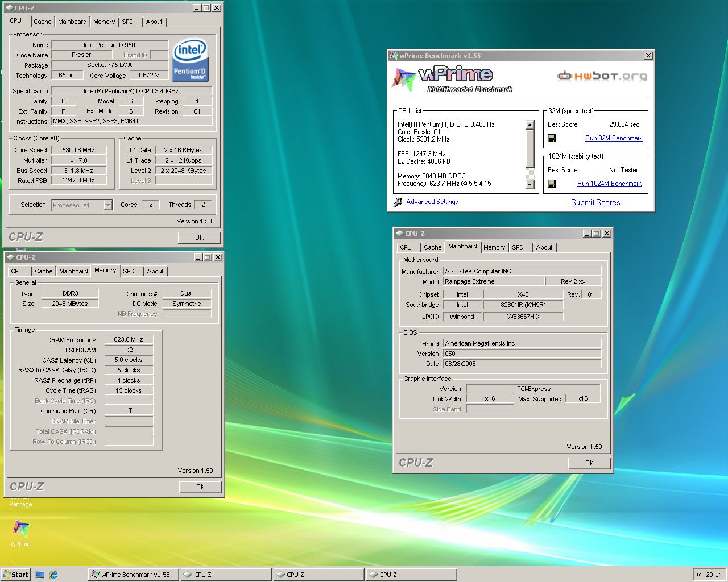
Task: Switch to CPU tab in Memory CPU-Z window
Action: 17,271
